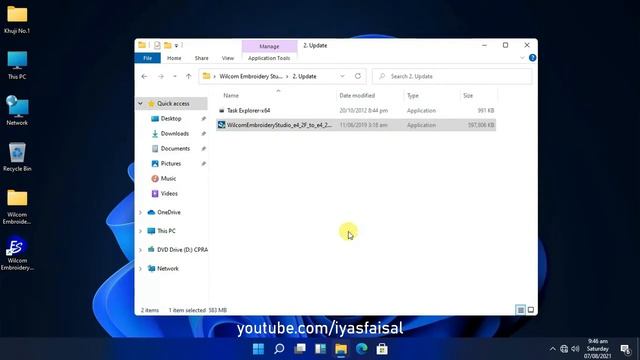Click the Search 2. Update field
Viewport: 640px width, 360px height.
pos(452,76)
